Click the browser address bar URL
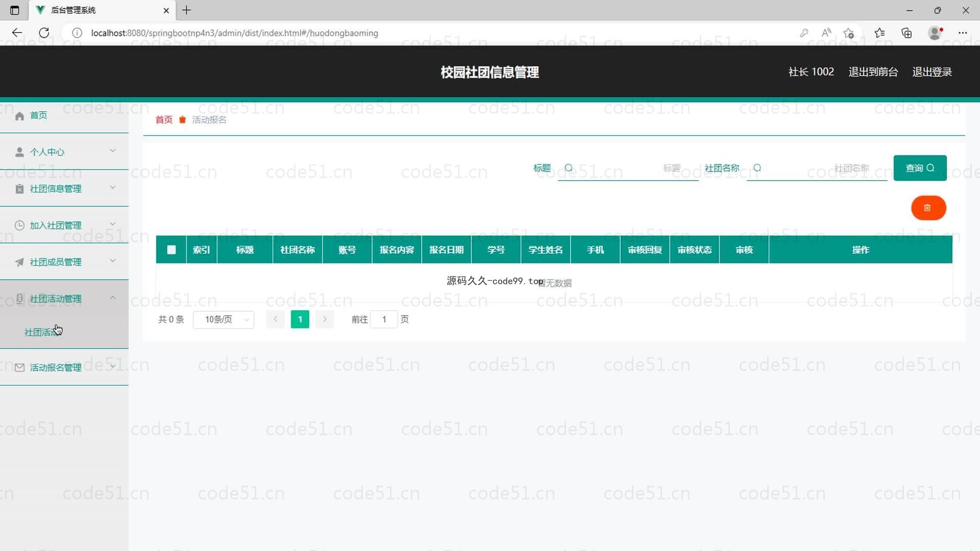Image resolution: width=980 pixels, height=551 pixels. 235,33
